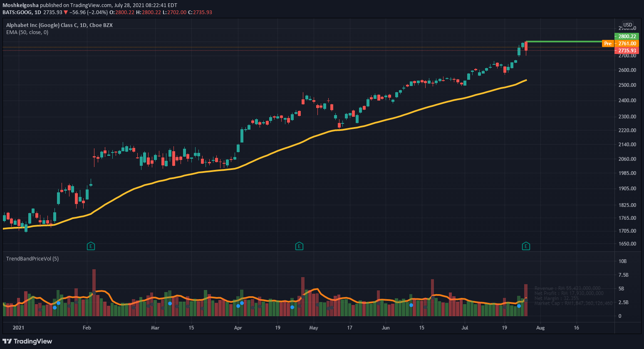Click the earnings E marker near Feb

pos(91,246)
